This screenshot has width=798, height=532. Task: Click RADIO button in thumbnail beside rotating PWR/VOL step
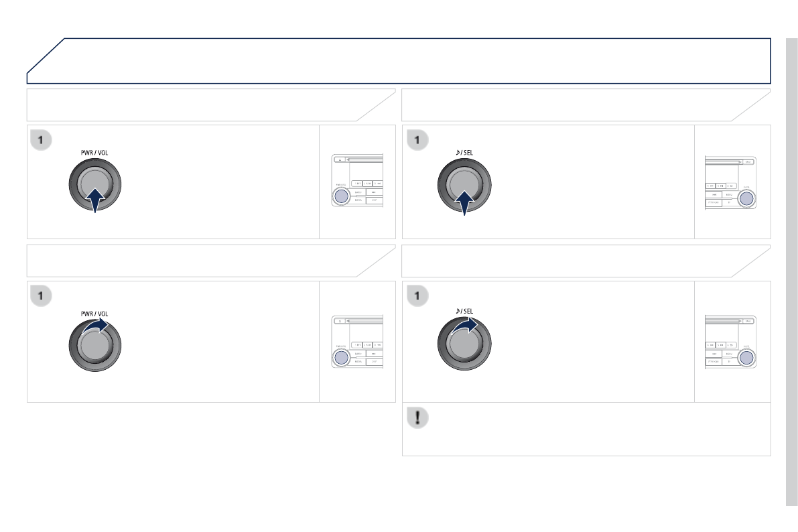coord(358,352)
